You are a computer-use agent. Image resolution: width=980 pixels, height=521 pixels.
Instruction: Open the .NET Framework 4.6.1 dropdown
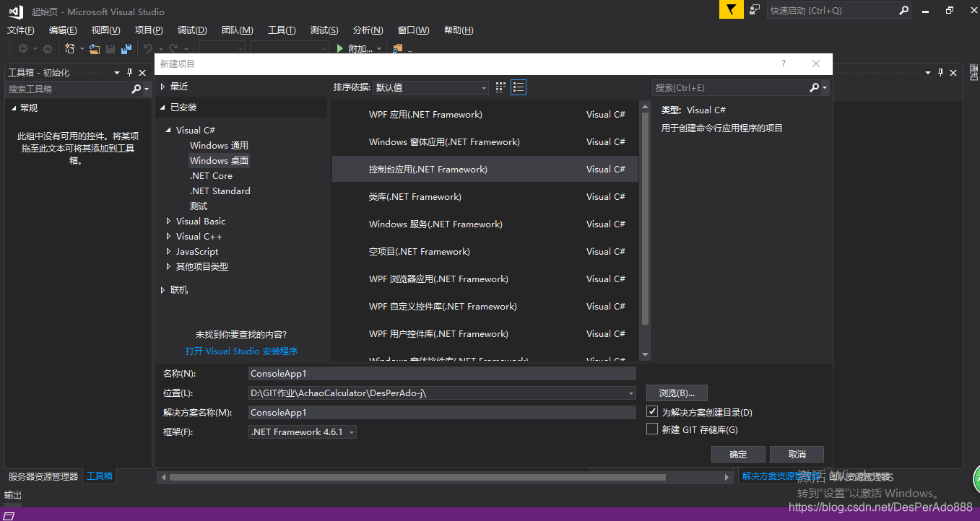pos(303,432)
